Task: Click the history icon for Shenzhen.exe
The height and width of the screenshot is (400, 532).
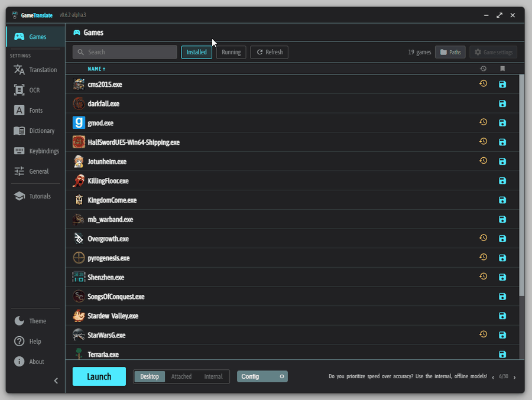Action: 483,277
